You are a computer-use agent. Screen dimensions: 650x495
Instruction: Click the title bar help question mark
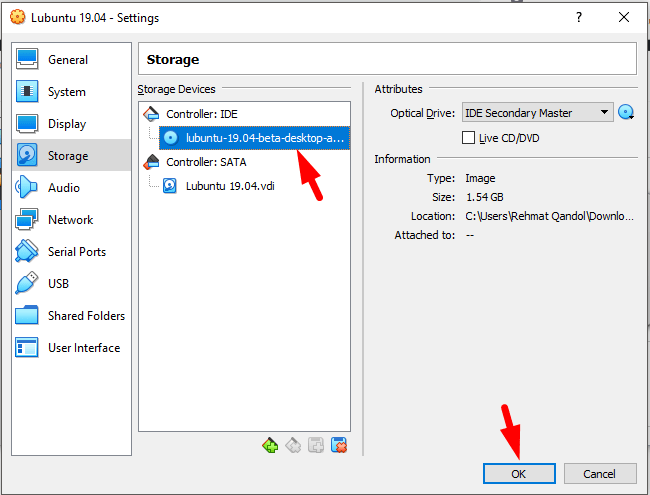578,18
